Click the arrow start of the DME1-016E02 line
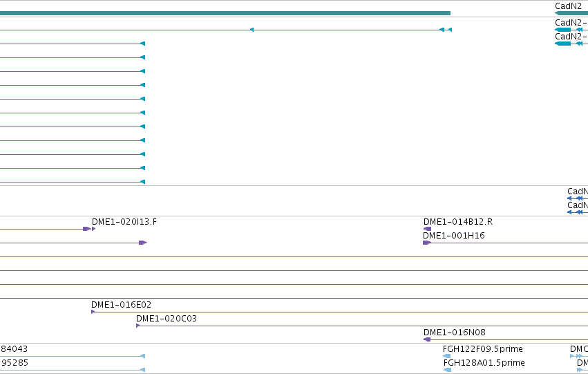 pyautogui.click(x=93, y=312)
